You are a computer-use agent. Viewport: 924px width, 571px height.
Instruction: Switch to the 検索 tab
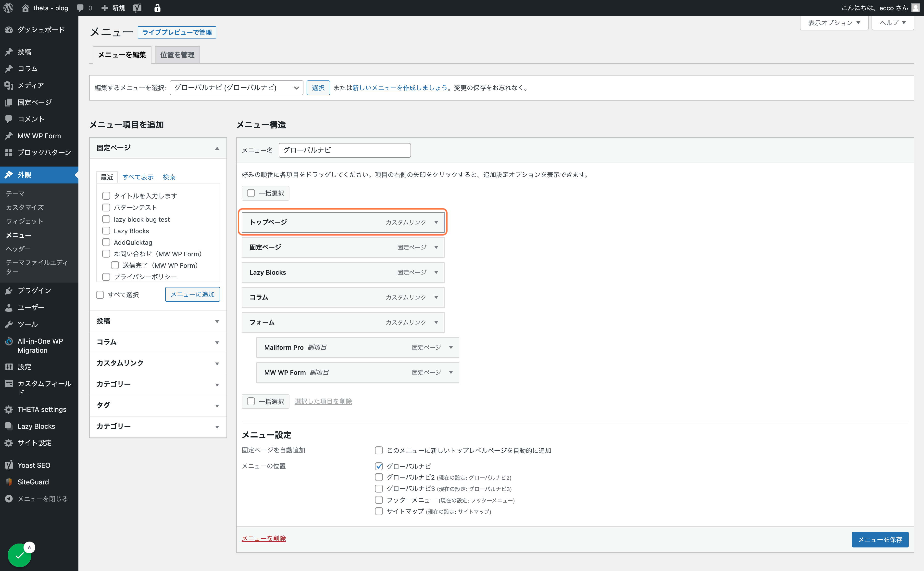pyautogui.click(x=169, y=177)
